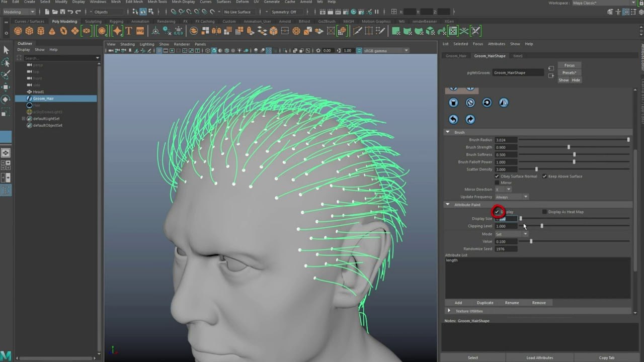Click the crossed-circle groom tool icon
This screenshot has width=644, height=362.
470,103
